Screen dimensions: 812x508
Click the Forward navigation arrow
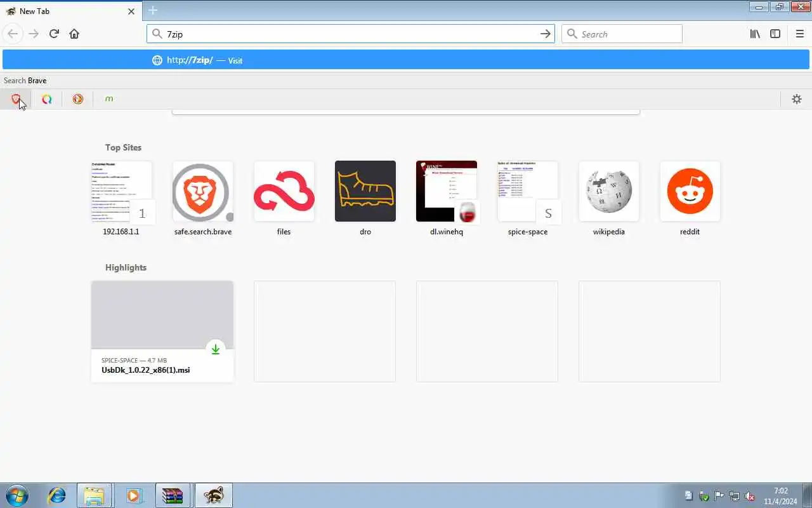[x=34, y=34]
